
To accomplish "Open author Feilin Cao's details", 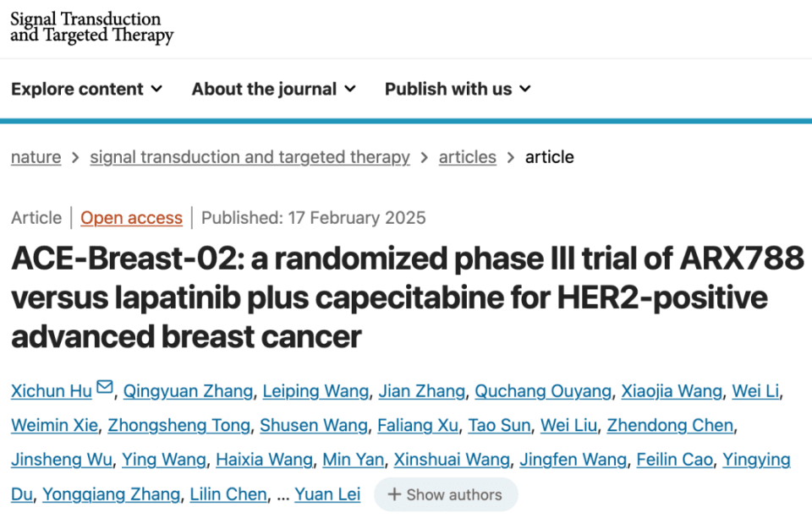I will pos(674,460).
